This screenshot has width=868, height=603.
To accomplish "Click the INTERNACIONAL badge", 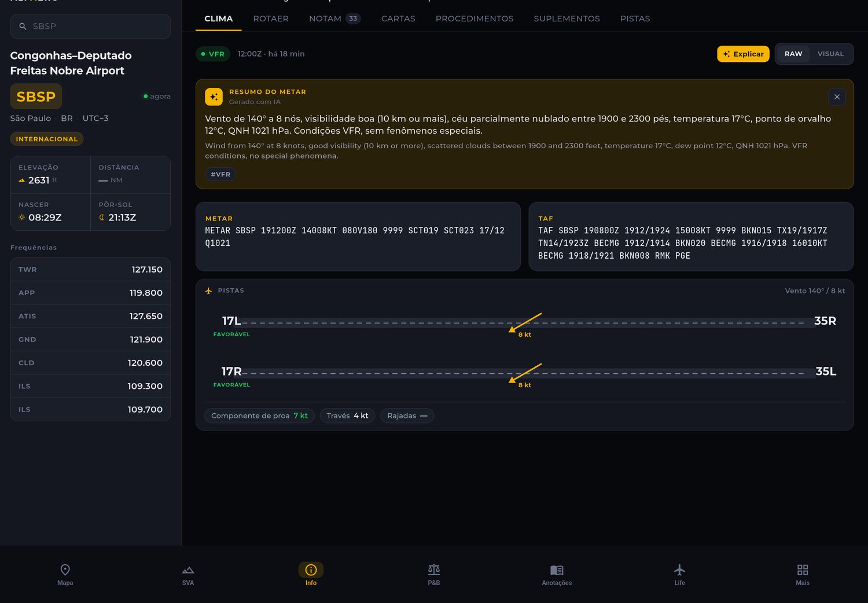I will click(47, 139).
